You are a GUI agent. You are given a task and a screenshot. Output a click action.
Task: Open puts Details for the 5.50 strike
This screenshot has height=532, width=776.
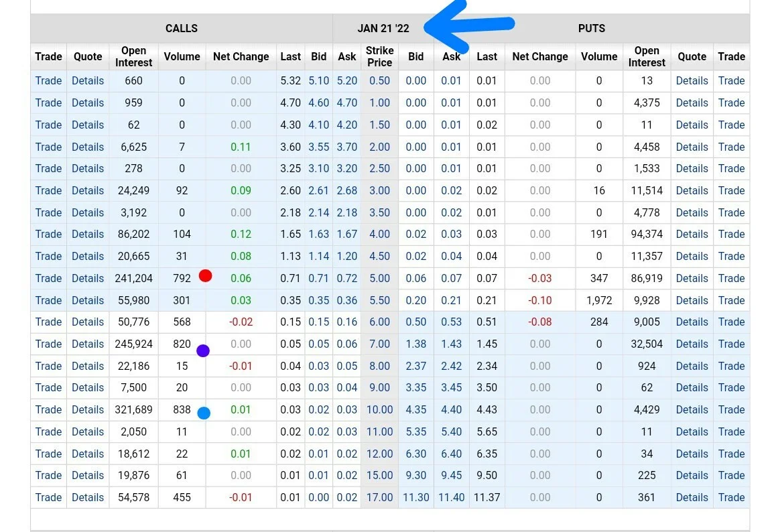click(x=692, y=300)
